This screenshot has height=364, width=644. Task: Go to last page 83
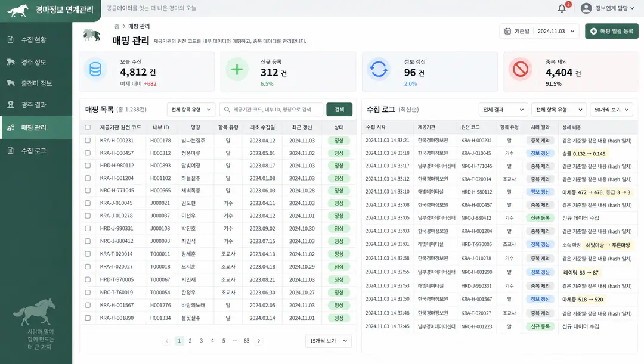[x=246, y=341]
